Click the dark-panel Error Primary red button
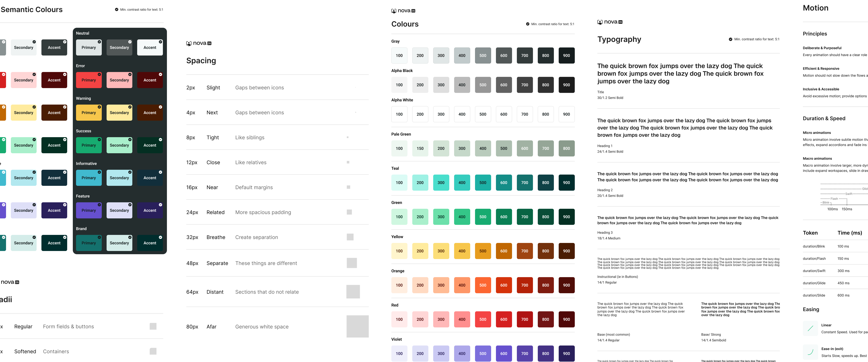The height and width of the screenshot is (362, 868). coord(89,80)
